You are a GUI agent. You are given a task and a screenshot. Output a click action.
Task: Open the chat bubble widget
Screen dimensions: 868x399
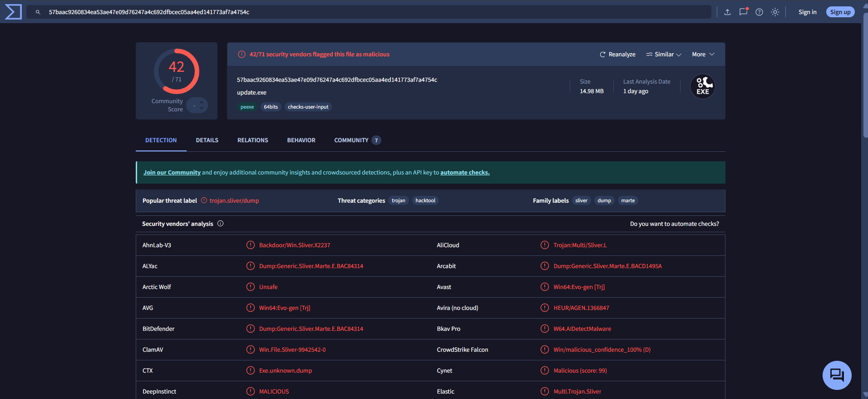[x=837, y=375]
